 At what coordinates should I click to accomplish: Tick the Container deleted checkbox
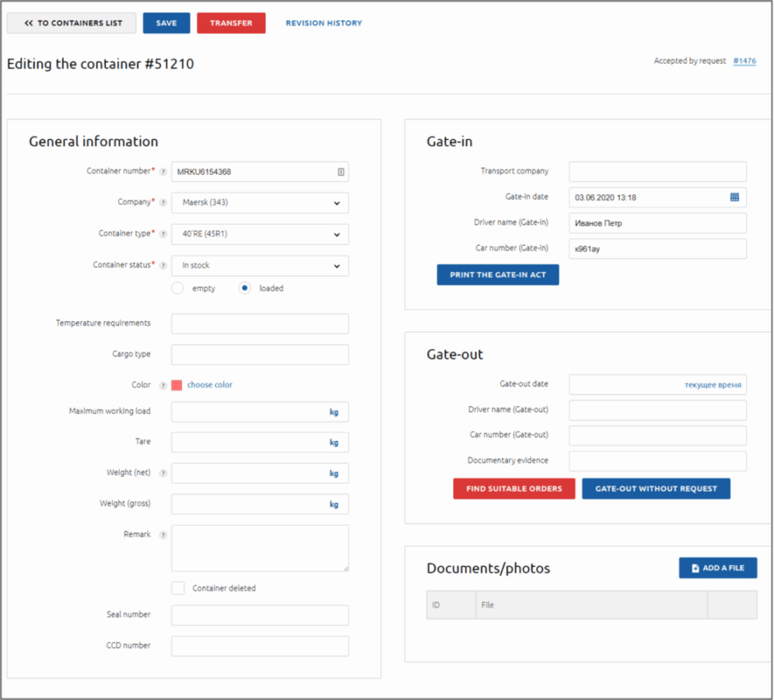pyautogui.click(x=178, y=588)
